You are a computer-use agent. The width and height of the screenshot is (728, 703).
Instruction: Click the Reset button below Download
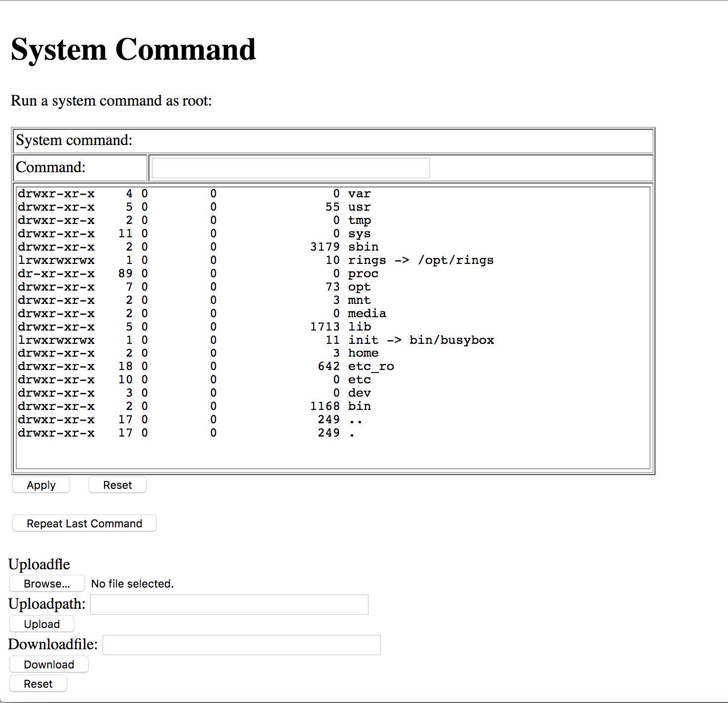point(38,684)
